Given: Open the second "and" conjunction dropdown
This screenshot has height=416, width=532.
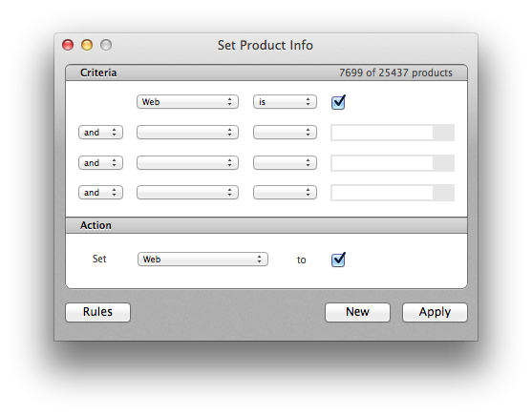Looking at the screenshot, I should (100, 163).
